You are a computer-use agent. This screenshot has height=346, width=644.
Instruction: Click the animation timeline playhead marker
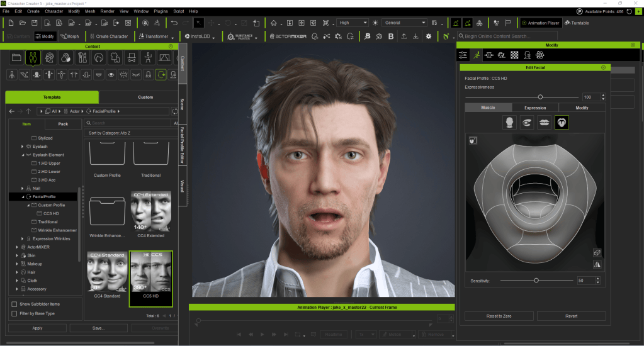point(198,320)
